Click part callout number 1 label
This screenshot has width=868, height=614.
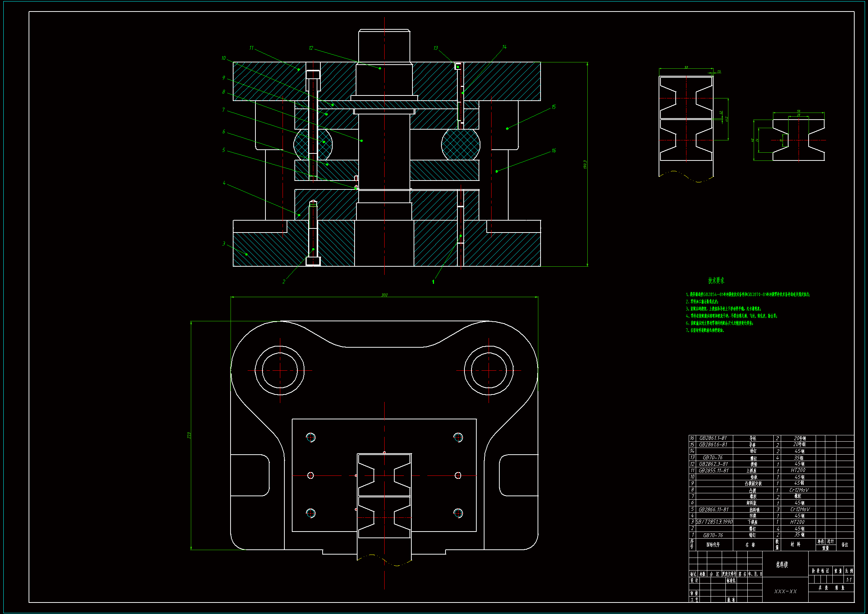coord(433,282)
